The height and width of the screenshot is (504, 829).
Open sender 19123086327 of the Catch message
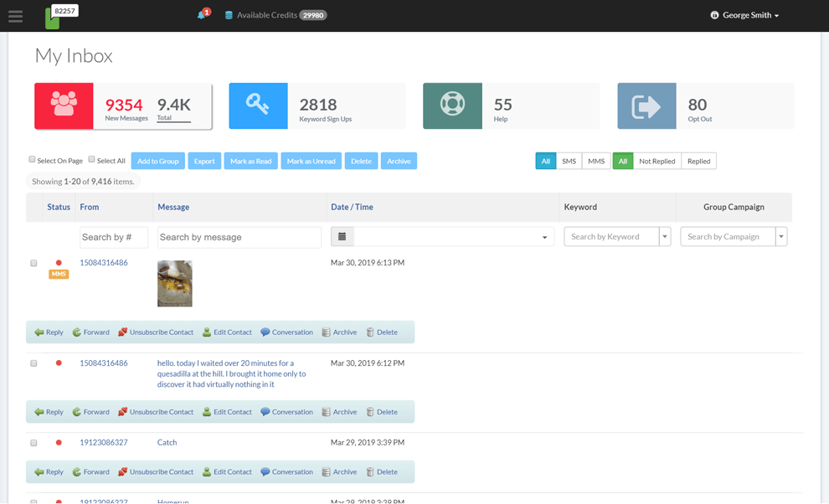[x=104, y=443]
